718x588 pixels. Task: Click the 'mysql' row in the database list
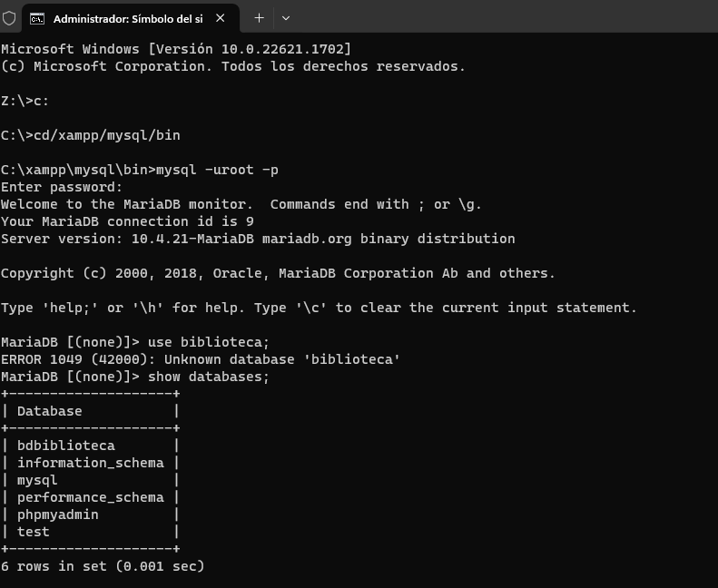(x=37, y=480)
